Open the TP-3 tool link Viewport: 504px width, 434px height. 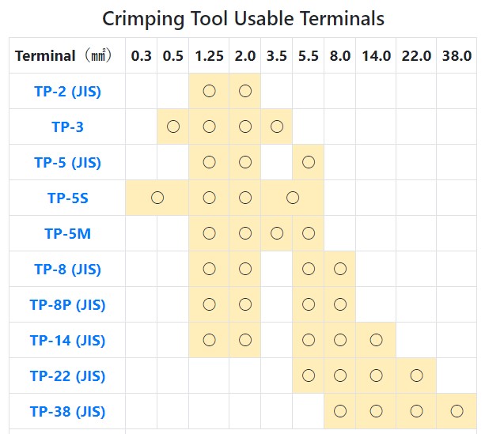(x=67, y=126)
